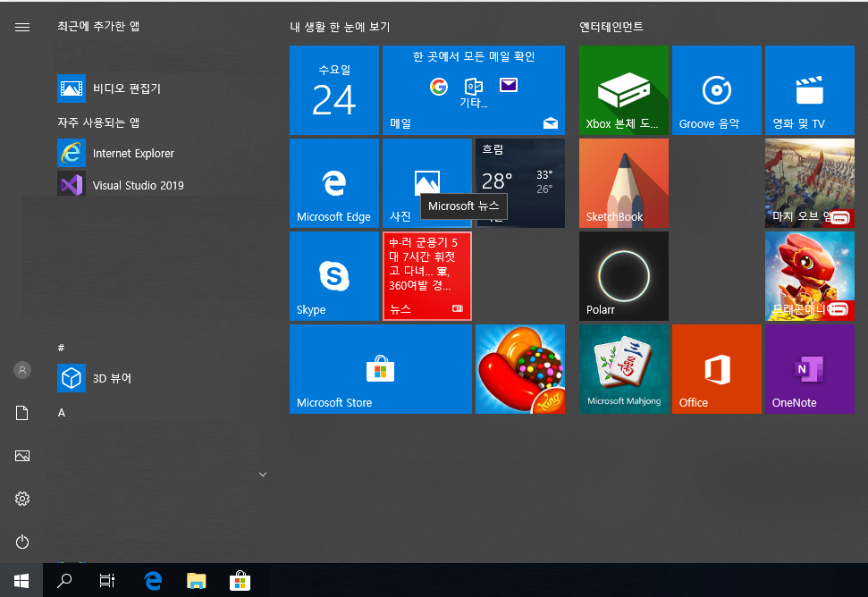Expand the app list chevron
The height and width of the screenshot is (597, 868).
tap(263, 475)
